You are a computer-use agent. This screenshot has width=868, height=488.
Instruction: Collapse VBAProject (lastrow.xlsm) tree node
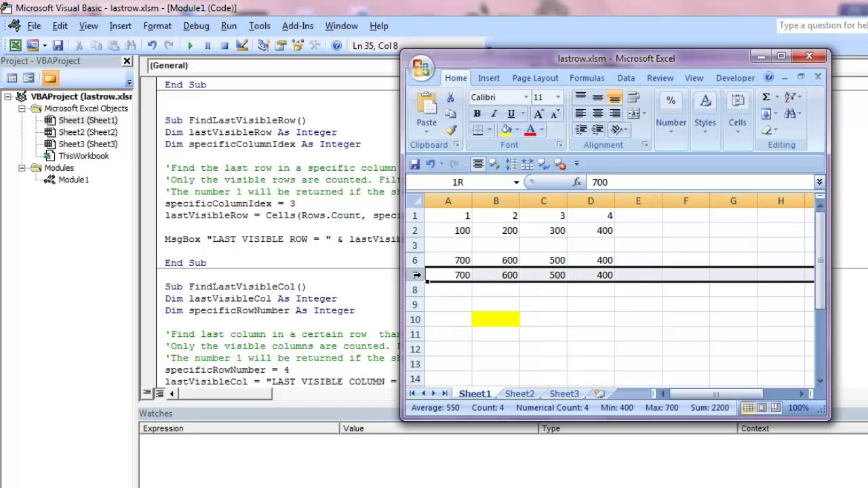tap(9, 96)
